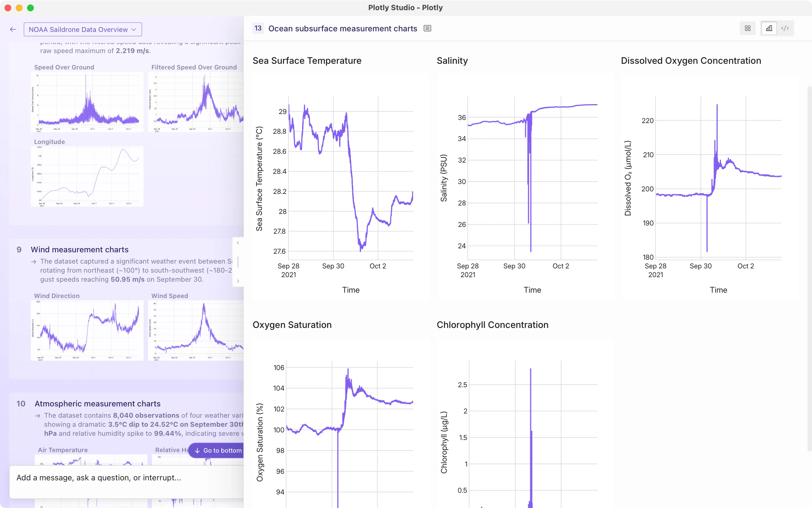812x508 pixels.
Task: Switch to the code view
Action: click(785, 28)
